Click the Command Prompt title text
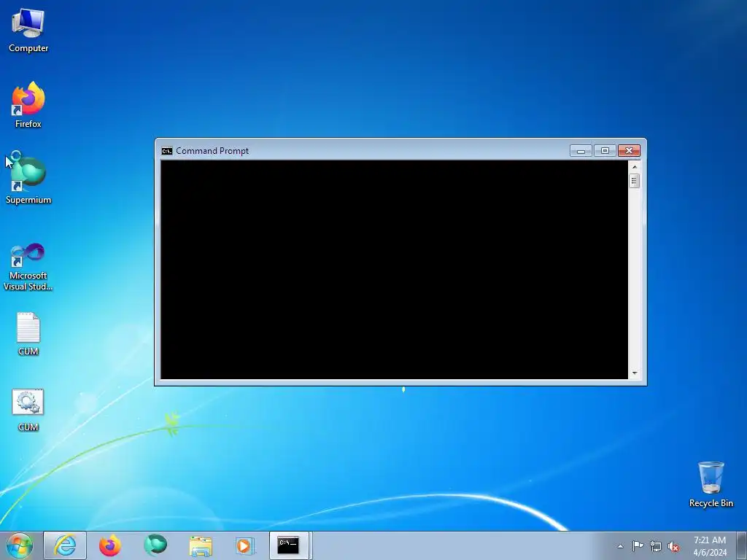This screenshot has height=560, width=747. click(212, 151)
